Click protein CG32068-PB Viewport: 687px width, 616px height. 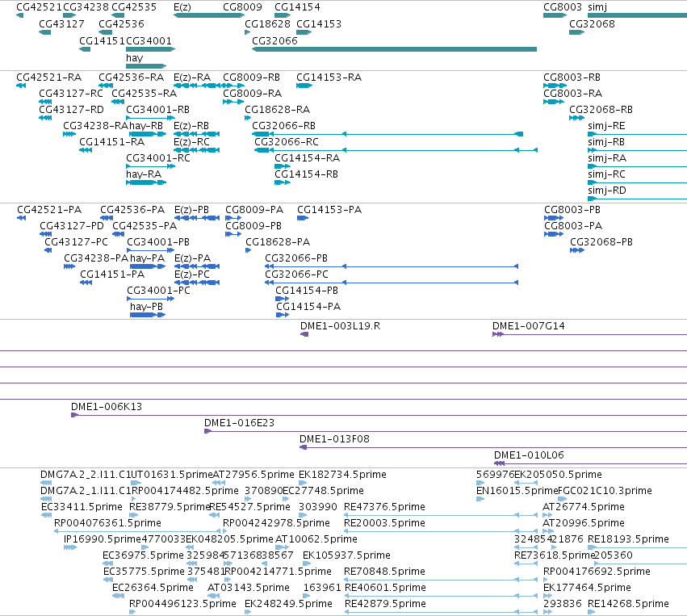pos(577,250)
